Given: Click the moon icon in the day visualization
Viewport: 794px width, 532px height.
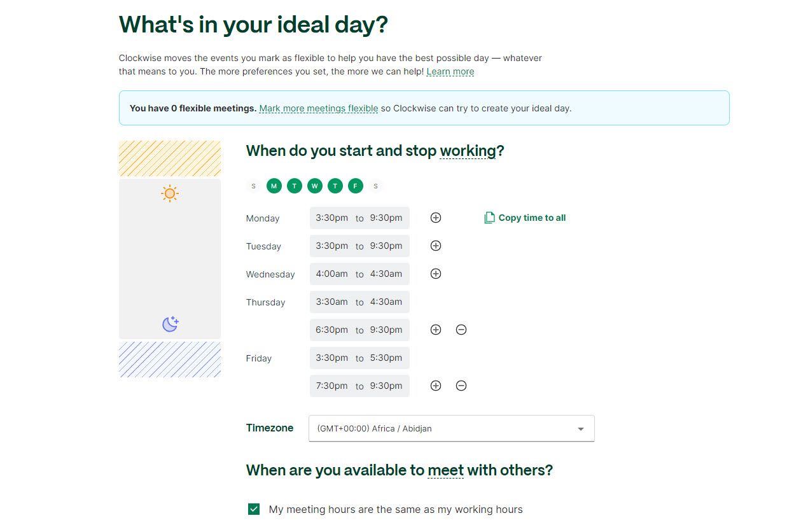Looking at the screenshot, I should pyautogui.click(x=169, y=324).
